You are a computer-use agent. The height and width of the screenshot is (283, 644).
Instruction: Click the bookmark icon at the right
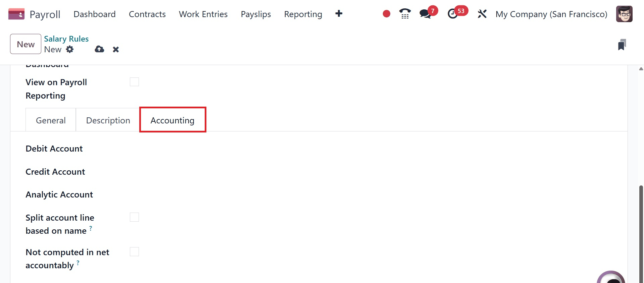click(622, 45)
